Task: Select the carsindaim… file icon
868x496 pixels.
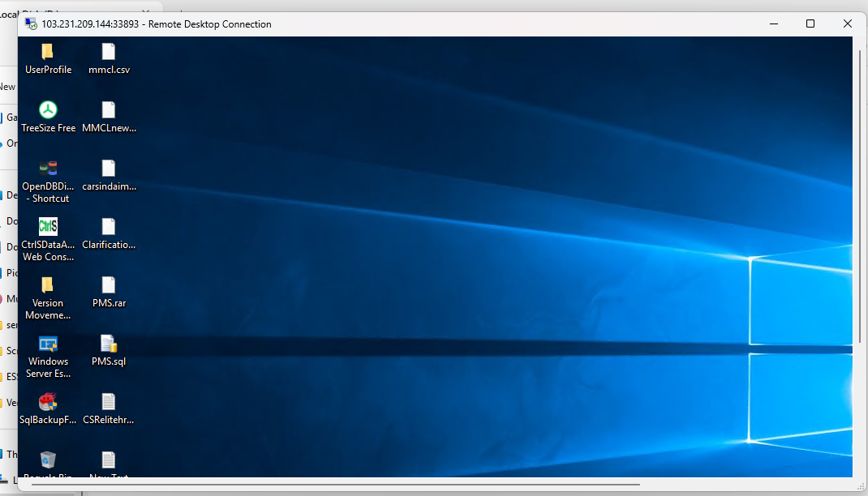Action: pyautogui.click(x=109, y=169)
